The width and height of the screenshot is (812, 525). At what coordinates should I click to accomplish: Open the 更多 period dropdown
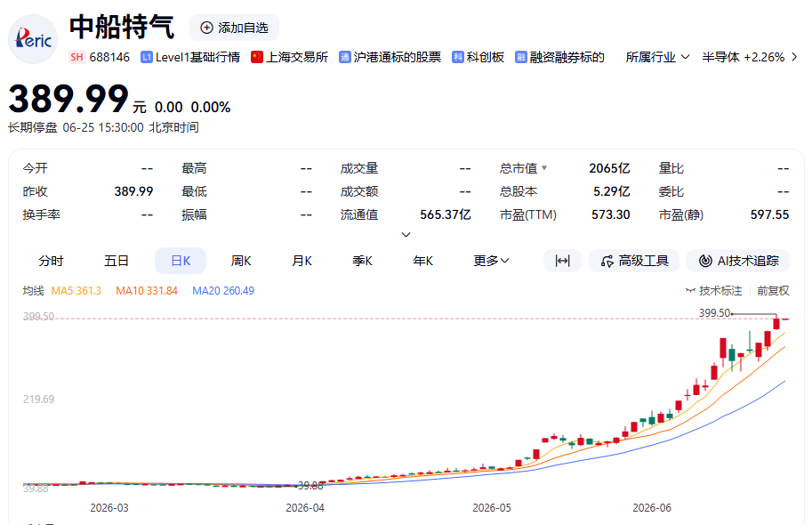click(491, 261)
